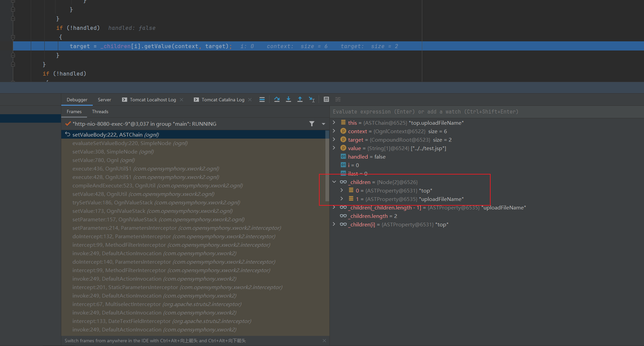Click the 'this' variable object icon

343,123
